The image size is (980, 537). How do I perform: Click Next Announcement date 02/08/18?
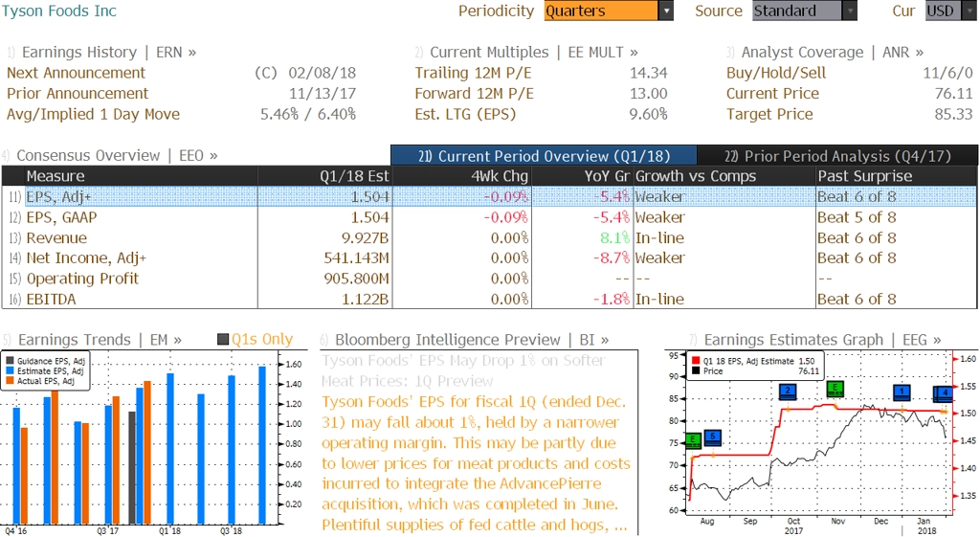pyautogui.click(x=322, y=73)
